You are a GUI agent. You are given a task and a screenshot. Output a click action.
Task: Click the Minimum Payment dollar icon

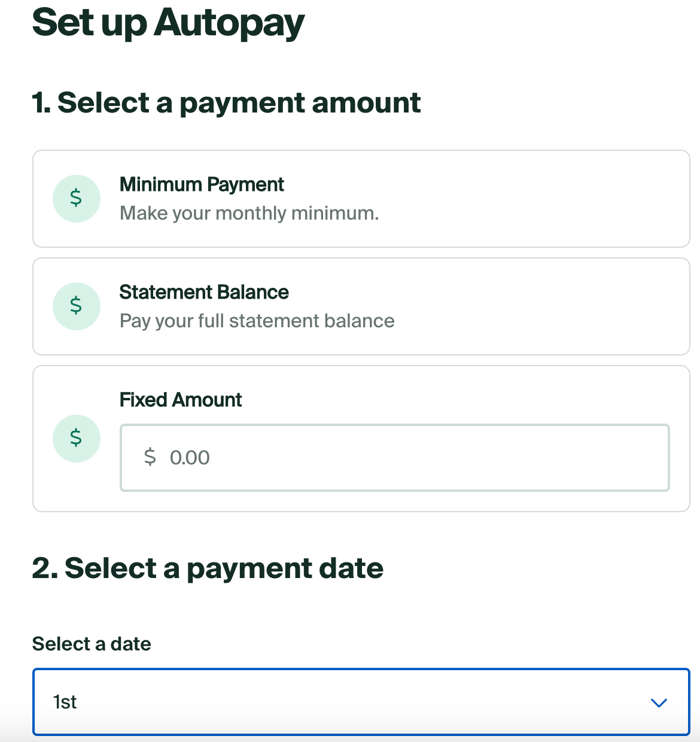pos(76,198)
